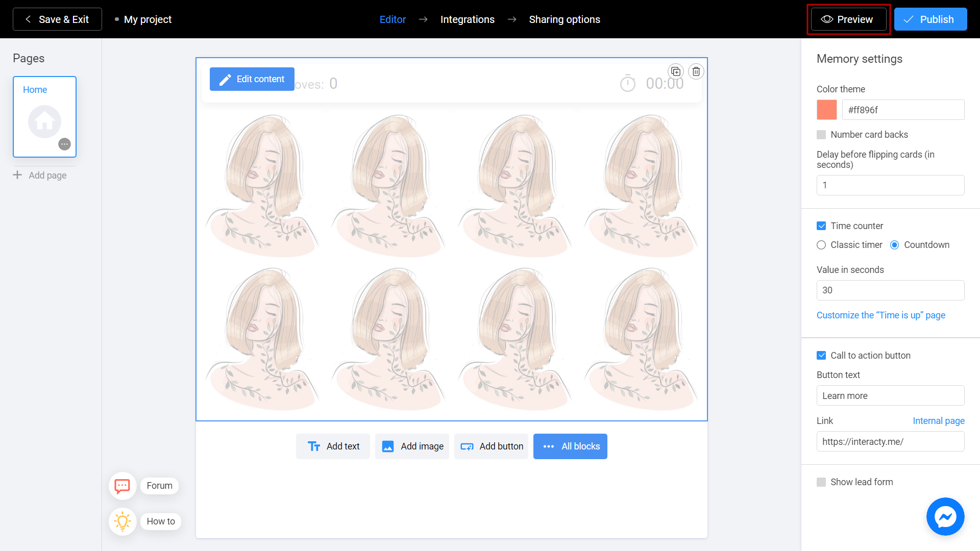The height and width of the screenshot is (551, 980).
Task: Click the color theme swatch #ff896f
Action: pyautogui.click(x=826, y=110)
